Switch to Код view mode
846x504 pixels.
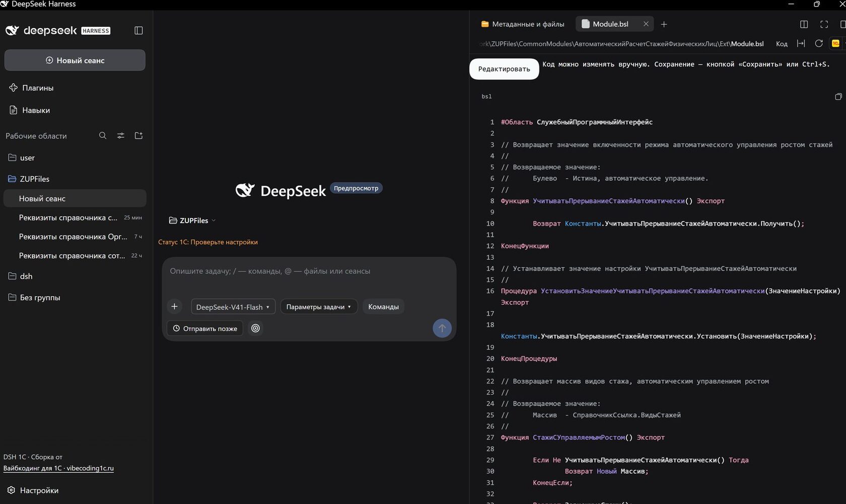pos(782,44)
